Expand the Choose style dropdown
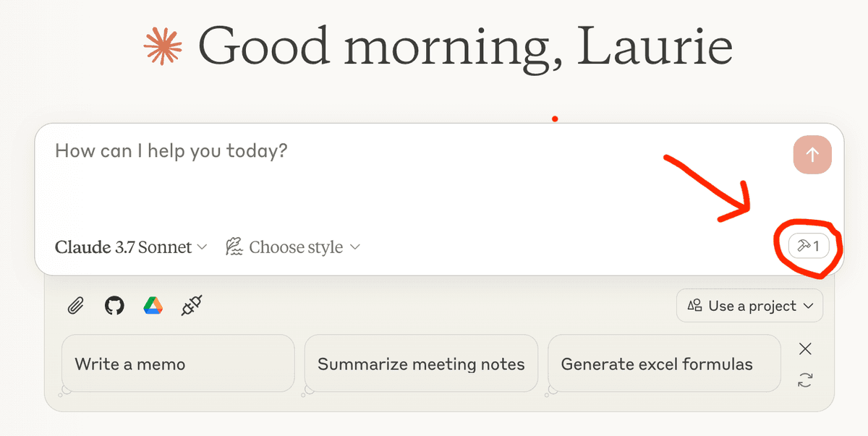 (x=293, y=247)
